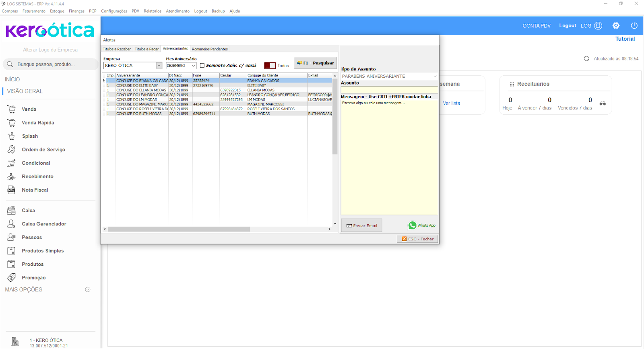Open the Mes Aniversário DEZEMBRO dropdown
Screen dimensions: 644x349
click(x=193, y=66)
